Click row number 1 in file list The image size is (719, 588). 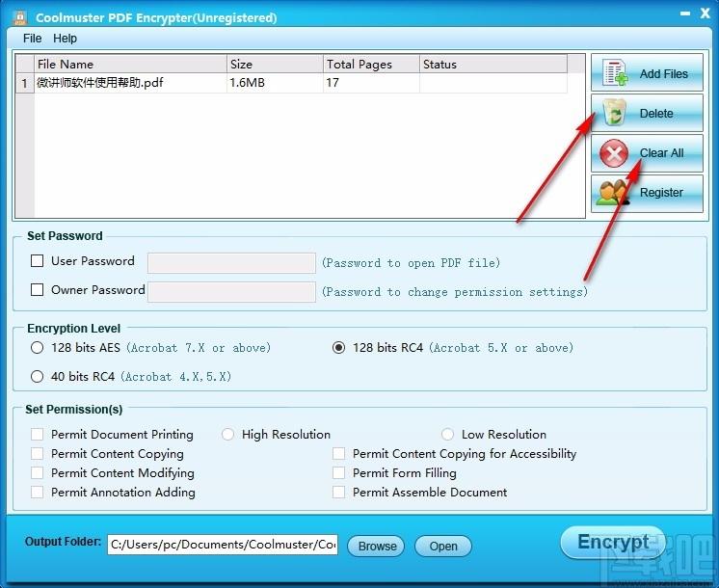[25, 83]
